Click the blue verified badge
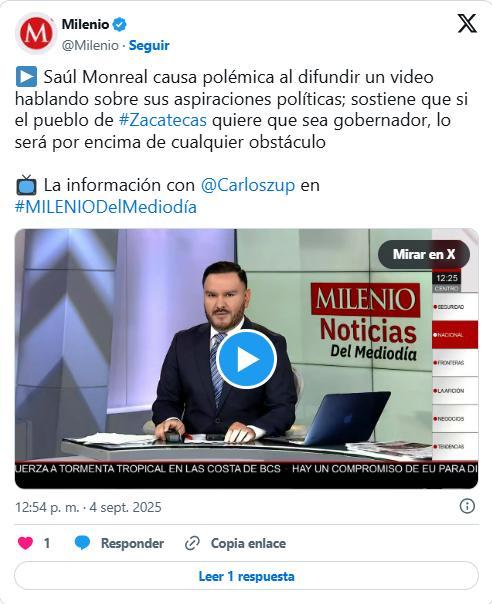The width and height of the screenshot is (492, 604). (119, 25)
